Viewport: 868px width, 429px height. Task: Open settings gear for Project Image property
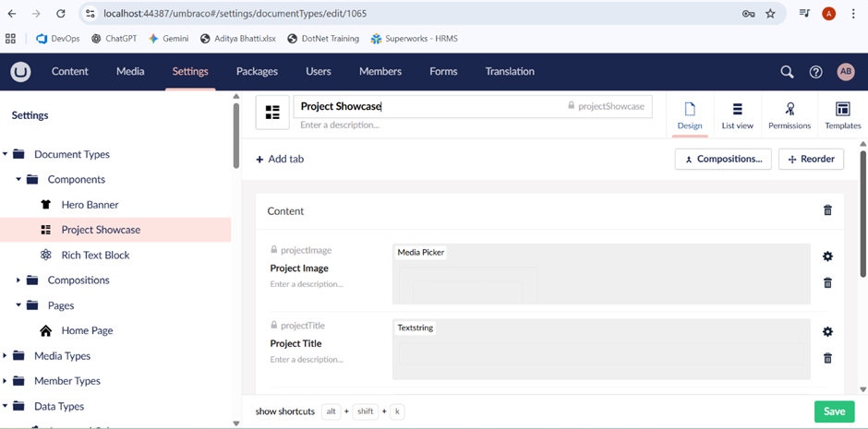click(x=827, y=256)
